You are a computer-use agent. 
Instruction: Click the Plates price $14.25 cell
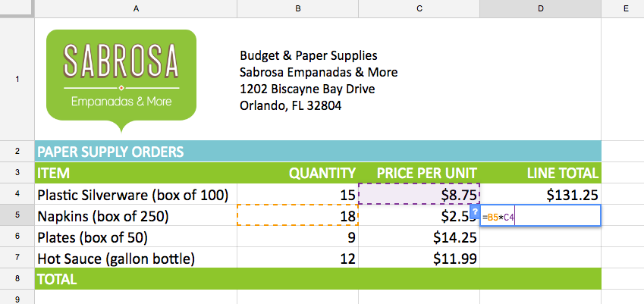pyautogui.click(x=419, y=237)
